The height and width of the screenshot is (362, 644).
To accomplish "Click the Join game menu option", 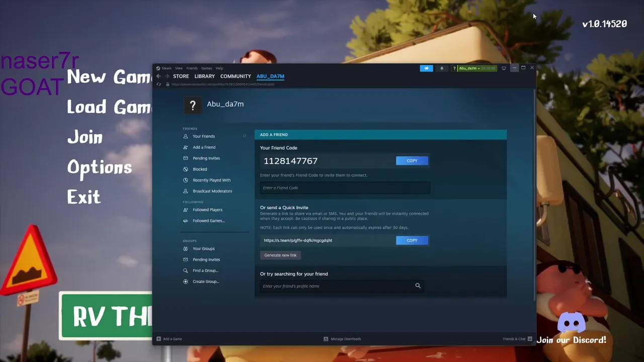I will pyautogui.click(x=85, y=137).
